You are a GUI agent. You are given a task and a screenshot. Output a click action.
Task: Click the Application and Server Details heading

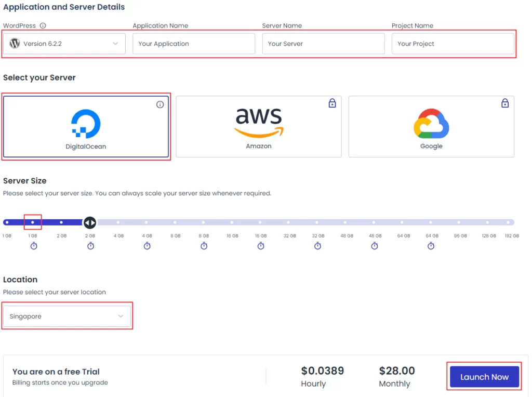tap(64, 7)
